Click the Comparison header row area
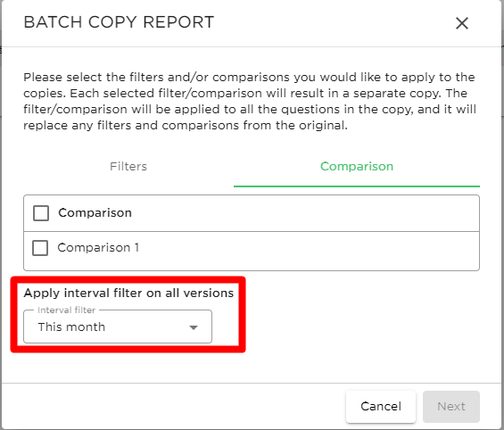The height and width of the screenshot is (430, 504). click(252, 213)
